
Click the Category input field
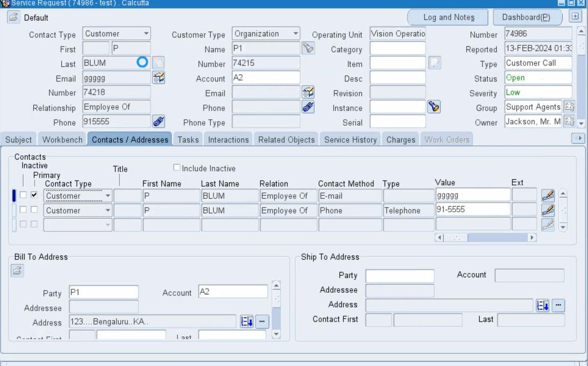[x=398, y=48]
